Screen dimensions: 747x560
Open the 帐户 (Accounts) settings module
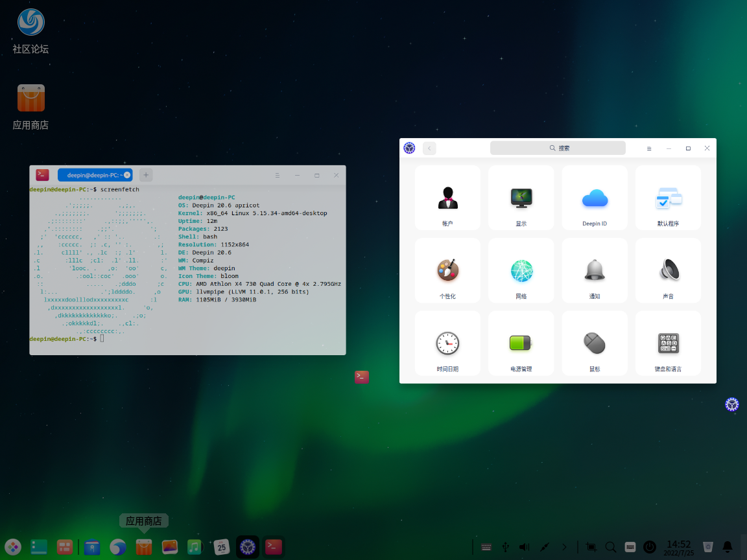pyautogui.click(x=447, y=198)
